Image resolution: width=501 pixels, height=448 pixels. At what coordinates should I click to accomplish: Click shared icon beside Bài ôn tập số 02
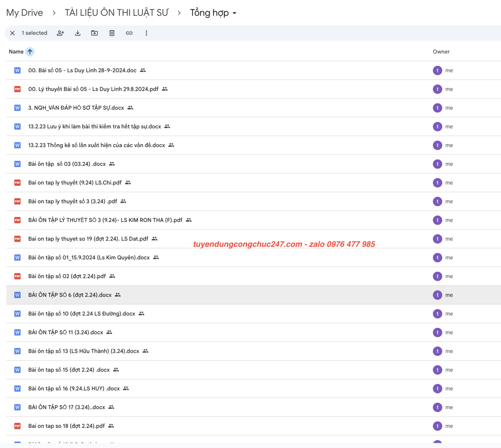[112, 276]
